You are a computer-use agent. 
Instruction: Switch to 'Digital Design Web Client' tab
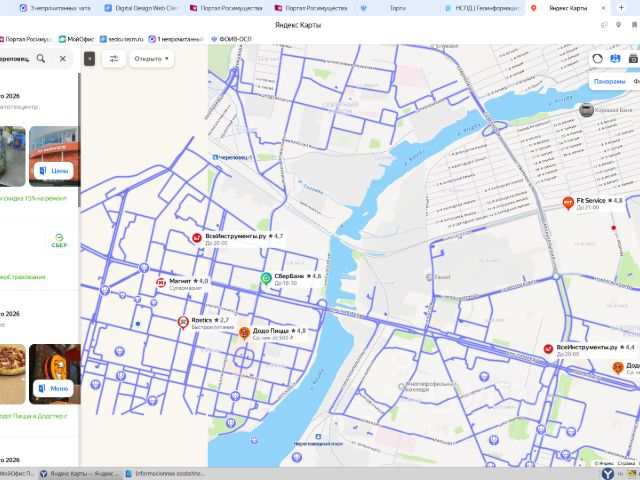141,8
